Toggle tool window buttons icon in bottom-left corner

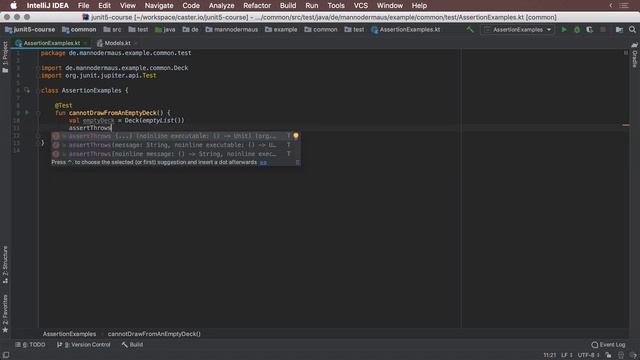pos(6,355)
